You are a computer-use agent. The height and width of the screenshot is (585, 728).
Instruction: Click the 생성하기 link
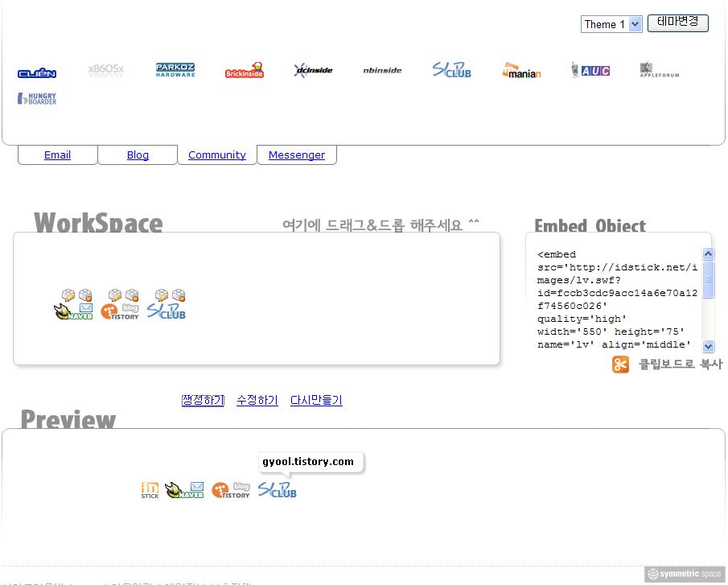coord(203,400)
